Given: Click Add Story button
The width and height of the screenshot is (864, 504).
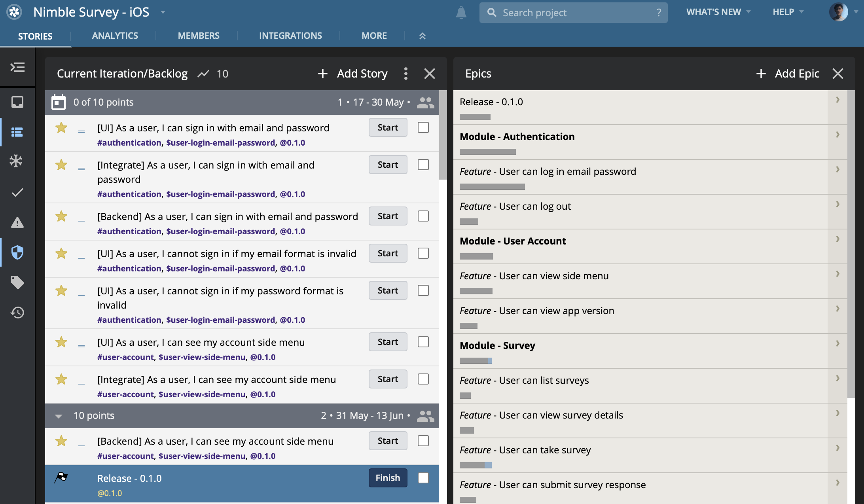Looking at the screenshot, I should click(x=353, y=74).
